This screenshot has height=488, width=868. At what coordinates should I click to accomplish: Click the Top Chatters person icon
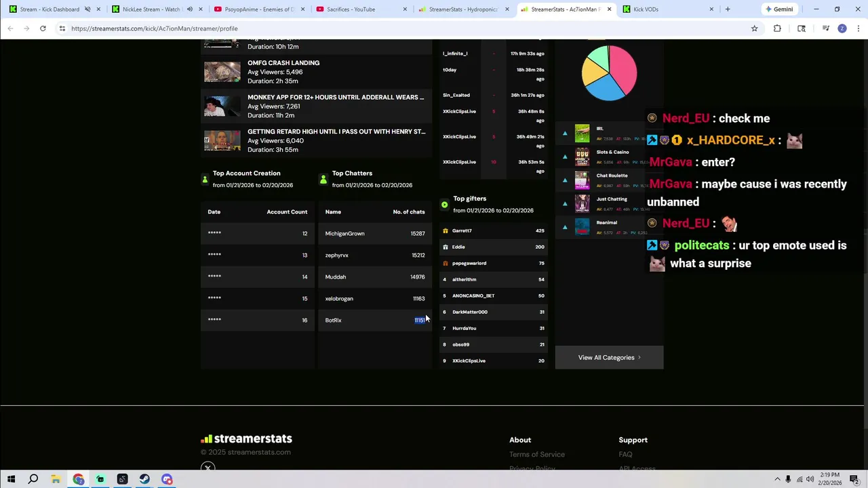coord(323,180)
